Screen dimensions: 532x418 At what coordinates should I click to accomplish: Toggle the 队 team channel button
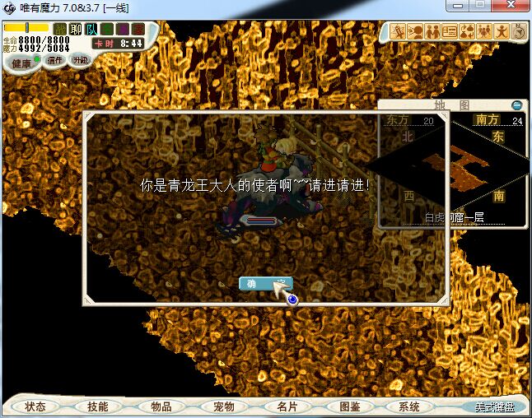[x=91, y=30]
